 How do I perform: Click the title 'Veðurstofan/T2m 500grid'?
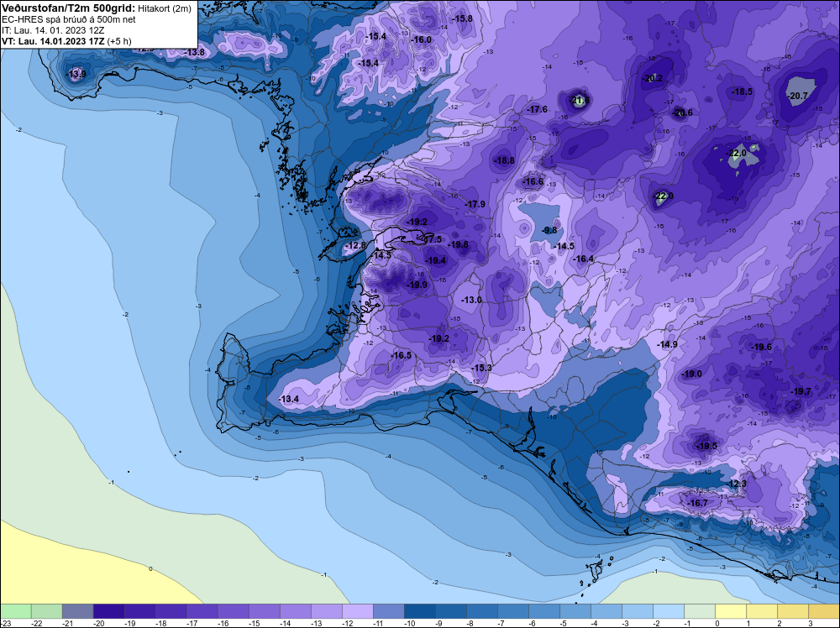(69, 8)
